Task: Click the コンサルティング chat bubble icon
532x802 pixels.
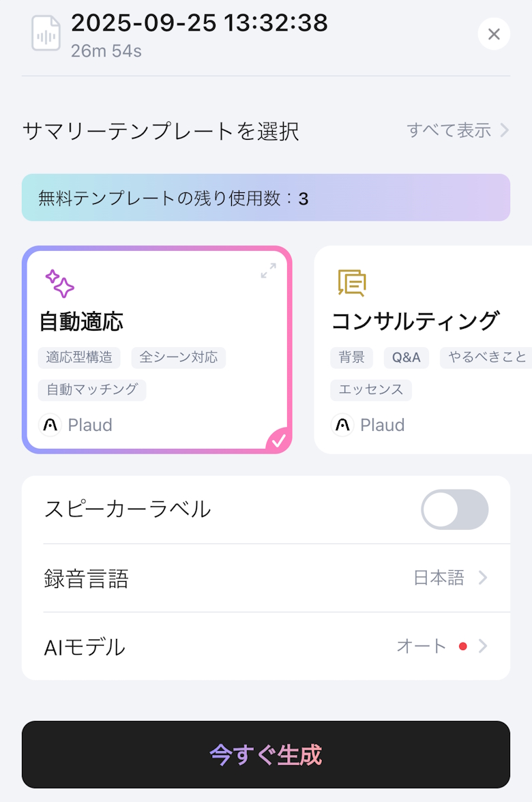Action: pyautogui.click(x=352, y=283)
